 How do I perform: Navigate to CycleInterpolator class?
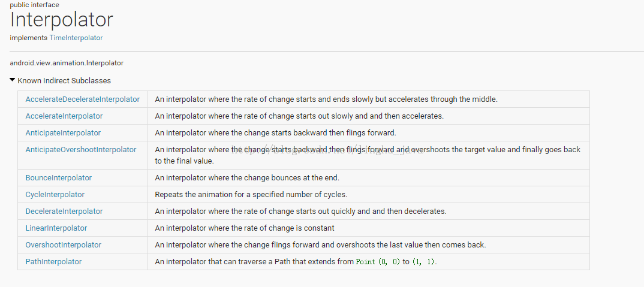tap(55, 195)
